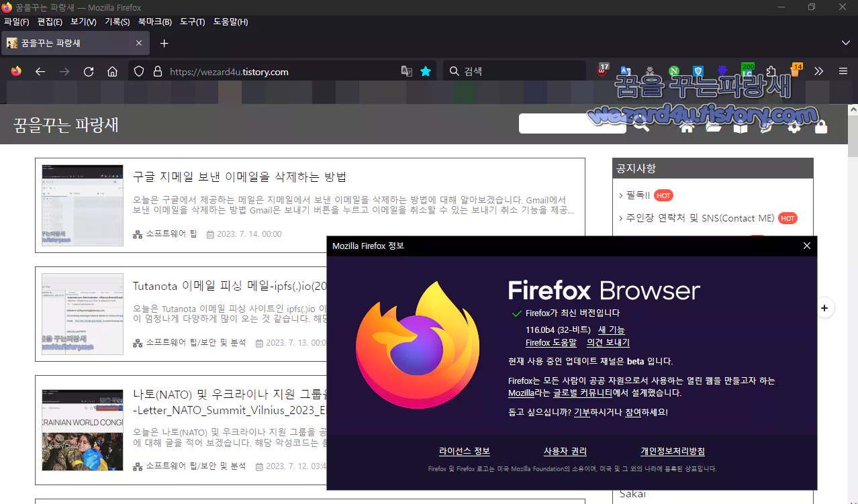
Task: Click the blog header gear settings icon
Action: pyautogui.click(x=794, y=126)
